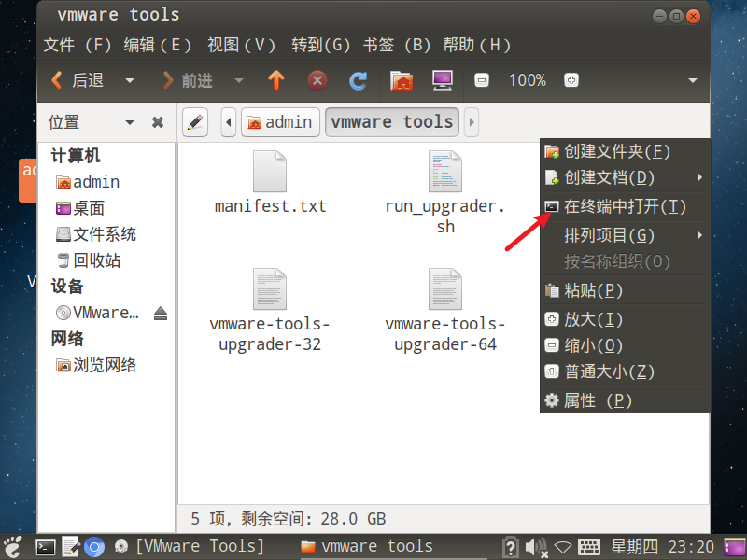
Task: Open the back history dropdown arrow
Action: click(x=129, y=80)
